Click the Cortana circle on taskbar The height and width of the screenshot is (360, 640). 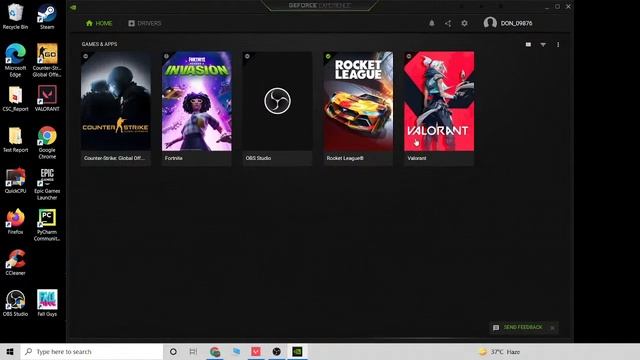tap(173, 351)
